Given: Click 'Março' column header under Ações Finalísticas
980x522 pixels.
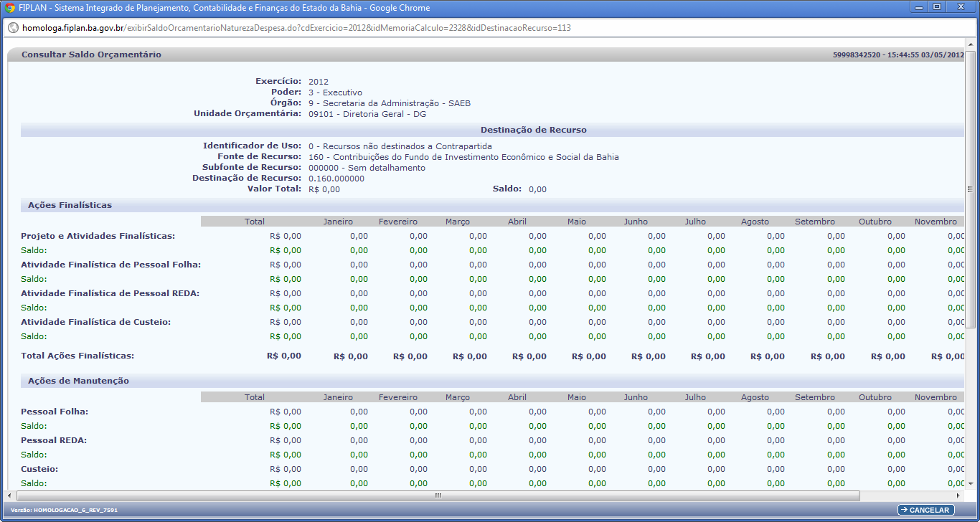Looking at the screenshot, I should [x=458, y=222].
